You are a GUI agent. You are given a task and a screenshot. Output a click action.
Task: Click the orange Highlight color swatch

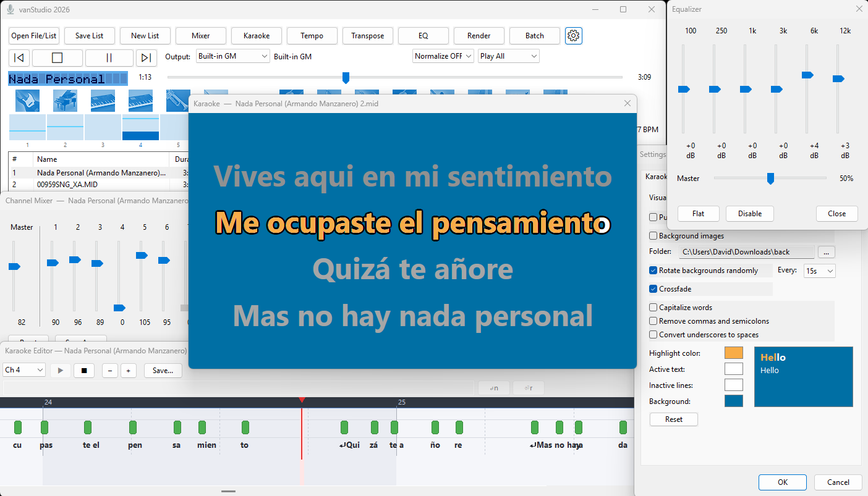tap(733, 353)
